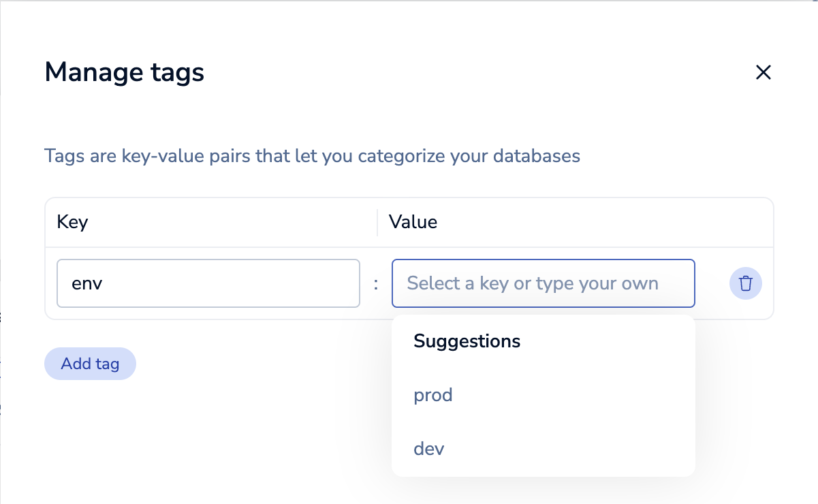Viewport: 818px width, 504px height.
Task: Click the "Select a key or type your own" placeholder
Action: point(533,283)
